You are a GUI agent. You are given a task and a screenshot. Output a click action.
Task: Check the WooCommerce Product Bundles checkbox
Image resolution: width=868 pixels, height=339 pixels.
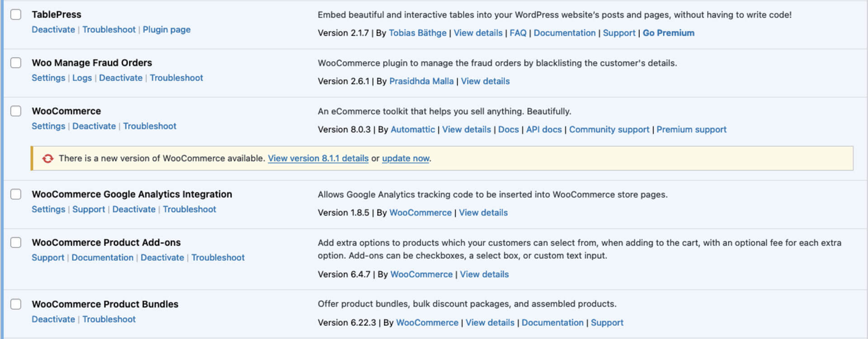16,304
